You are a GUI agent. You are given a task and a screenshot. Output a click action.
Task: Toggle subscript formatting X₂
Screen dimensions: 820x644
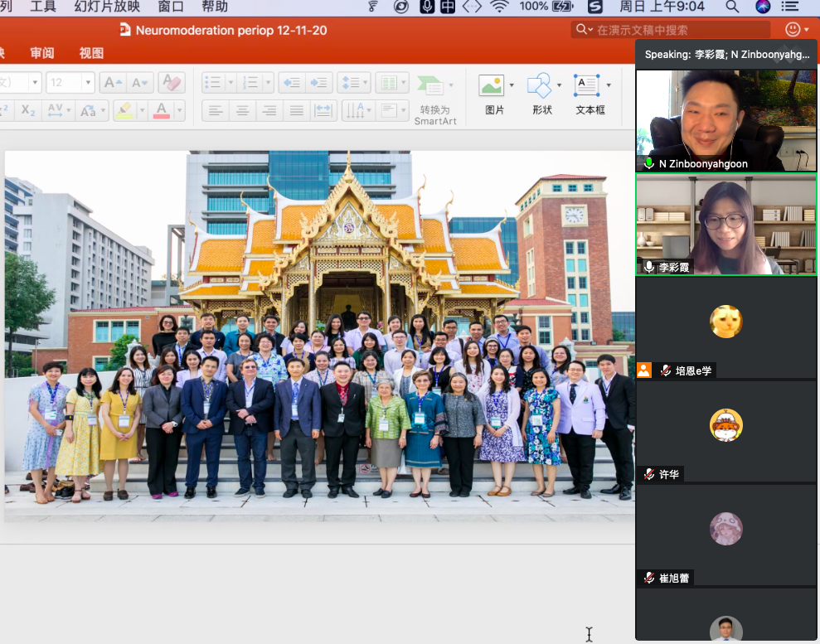28,110
